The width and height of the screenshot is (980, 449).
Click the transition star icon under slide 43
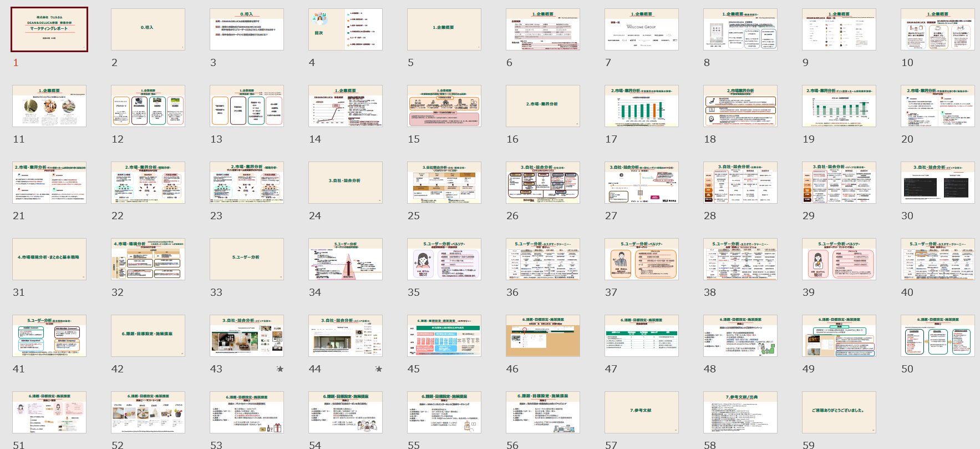click(x=280, y=369)
